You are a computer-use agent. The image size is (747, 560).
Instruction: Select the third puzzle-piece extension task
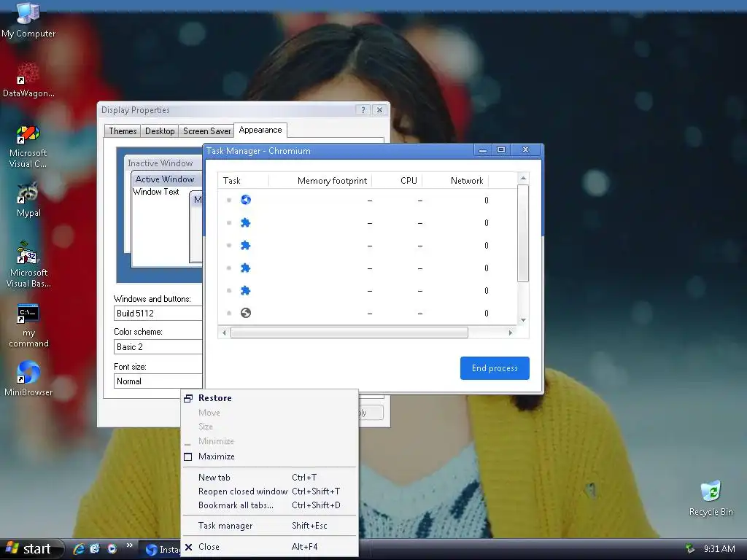(x=367, y=268)
